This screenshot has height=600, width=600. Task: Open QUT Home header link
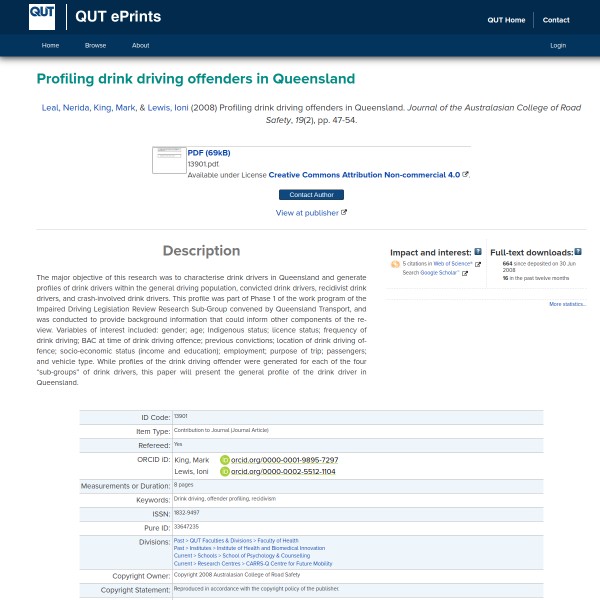tap(506, 20)
